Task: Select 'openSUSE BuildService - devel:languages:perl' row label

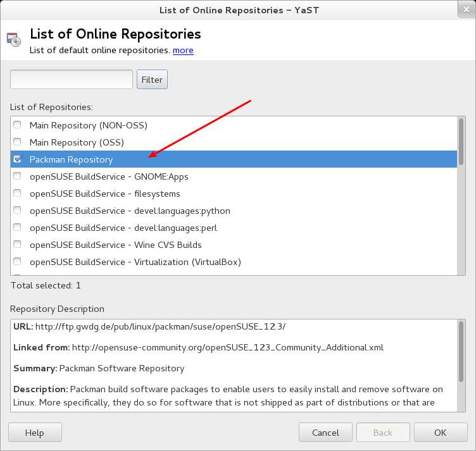Action: click(123, 228)
